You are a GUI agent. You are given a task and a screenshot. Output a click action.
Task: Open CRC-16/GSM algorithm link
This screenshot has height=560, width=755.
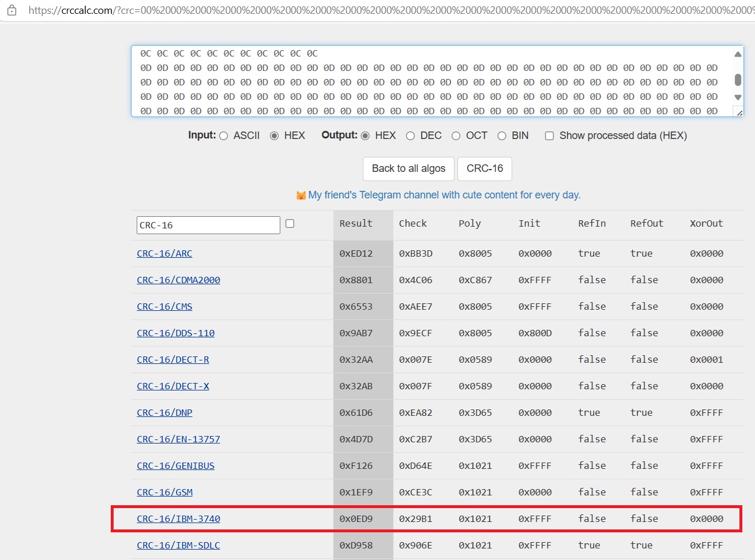pos(164,492)
